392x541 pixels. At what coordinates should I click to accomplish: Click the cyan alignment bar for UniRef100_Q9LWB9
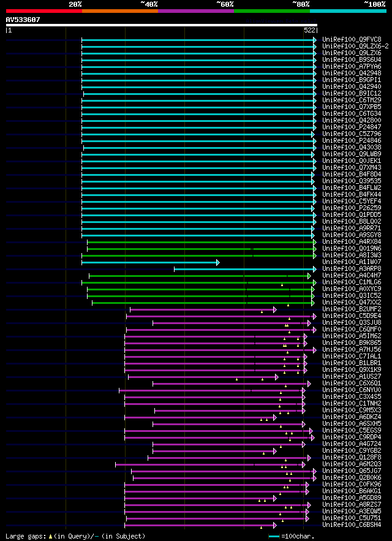click(x=198, y=154)
